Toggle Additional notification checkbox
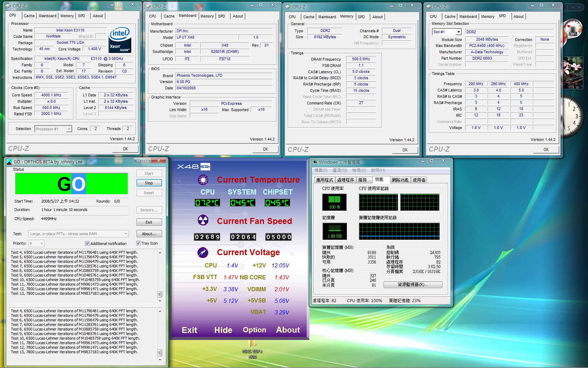The height and width of the screenshot is (368, 588). (x=87, y=243)
